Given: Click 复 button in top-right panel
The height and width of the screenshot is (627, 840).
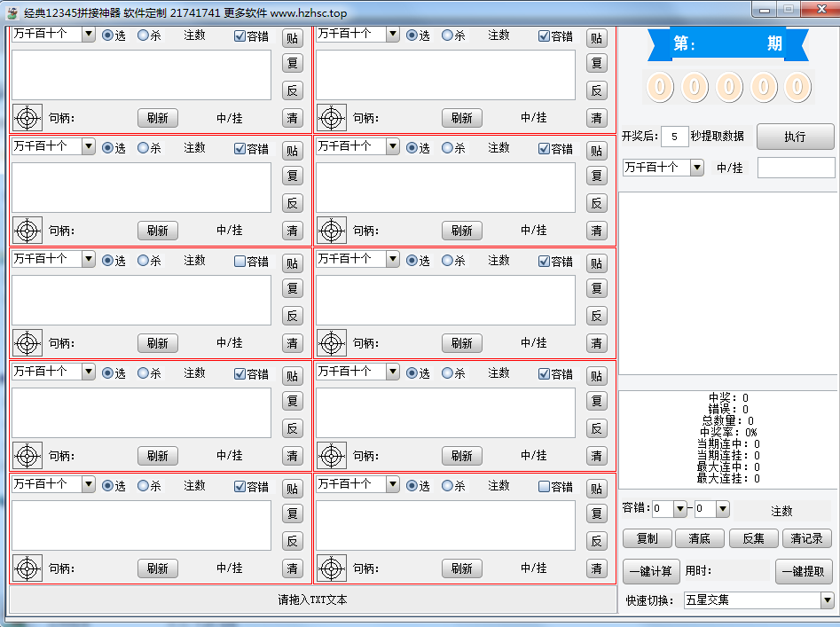Looking at the screenshot, I should [597, 63].
